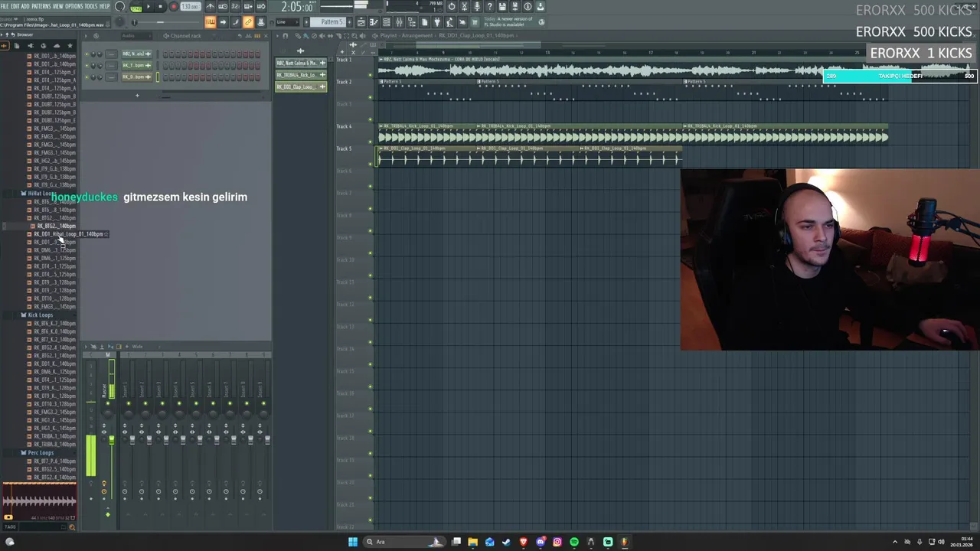Adjust the Master fader in mixer
The image size is (980, 551).
pyautogui.click(x=112, y=440)
